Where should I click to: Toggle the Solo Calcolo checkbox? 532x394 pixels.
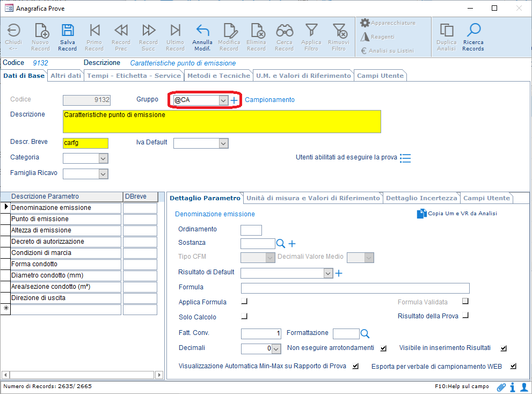(x=244, y=316)
